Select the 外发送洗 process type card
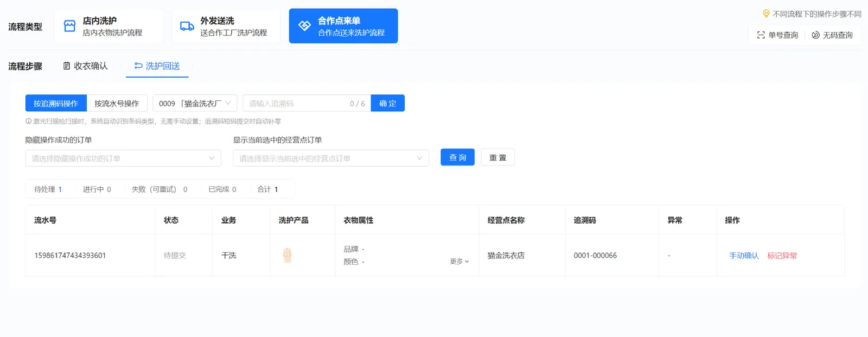 pyautogui.click(x=226, y=26)
